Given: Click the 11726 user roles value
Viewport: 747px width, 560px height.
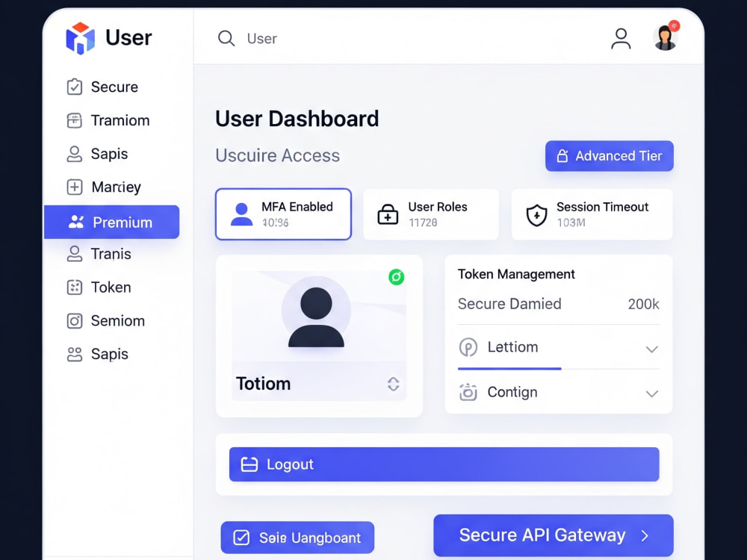Looking at the screenshot, I should [x=423, y=223].
